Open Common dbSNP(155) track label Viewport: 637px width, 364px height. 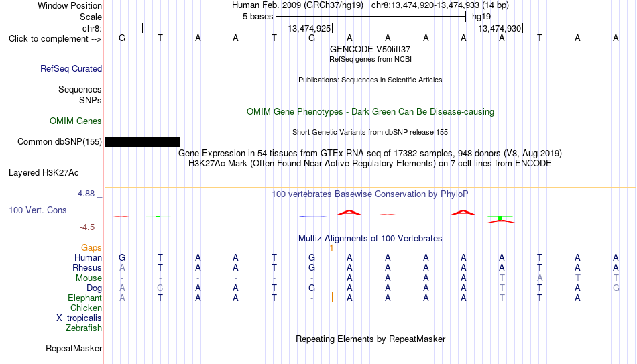pos(59,142)
